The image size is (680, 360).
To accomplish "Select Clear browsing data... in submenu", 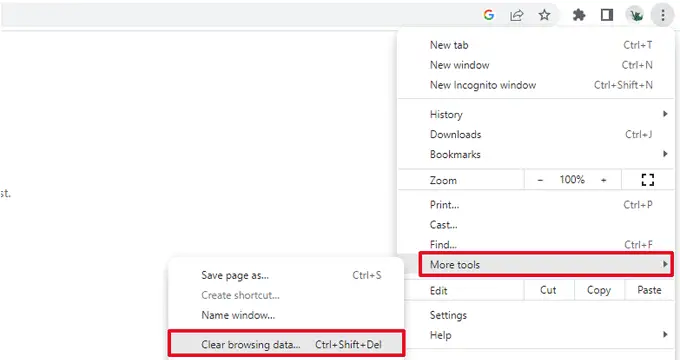I will 286,344.
